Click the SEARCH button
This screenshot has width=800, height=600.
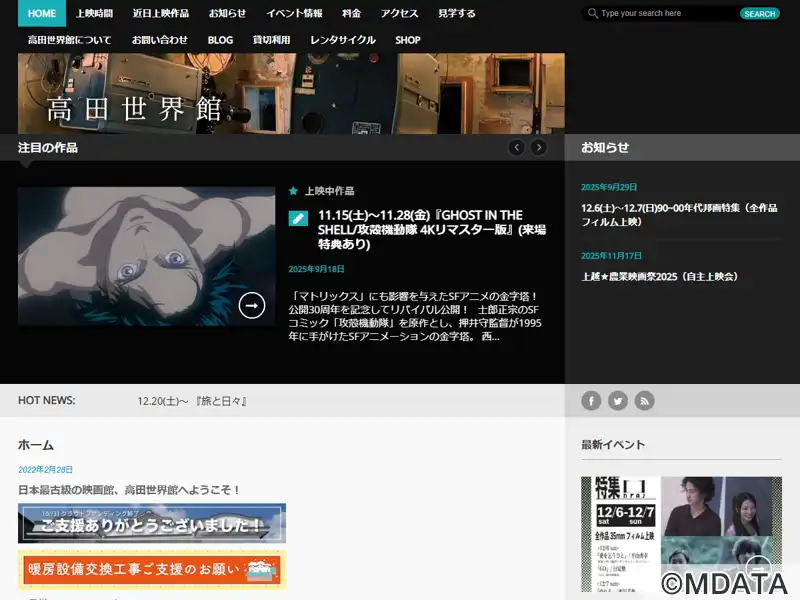pyautogui.click(x=760, y=14)
